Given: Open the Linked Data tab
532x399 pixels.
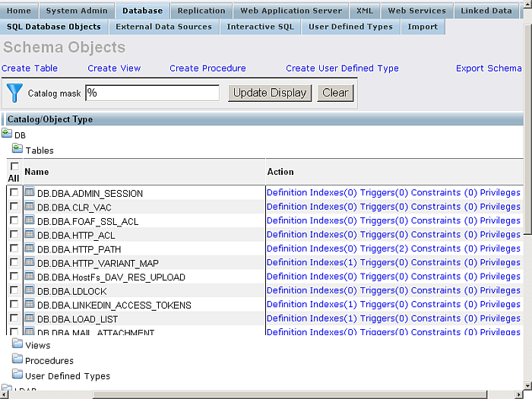Looking at the screenshot, I should (x=486, y=11).
